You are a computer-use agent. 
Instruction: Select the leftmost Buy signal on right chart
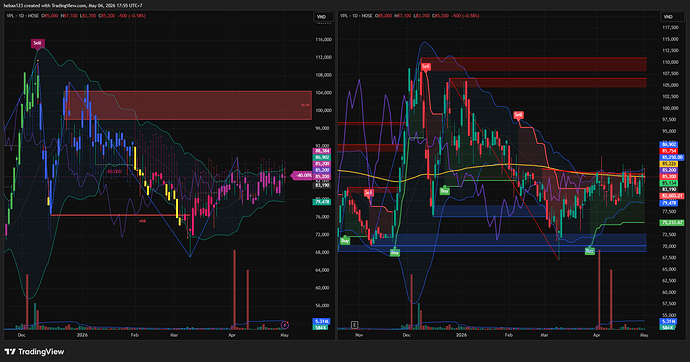coord(345,241)
